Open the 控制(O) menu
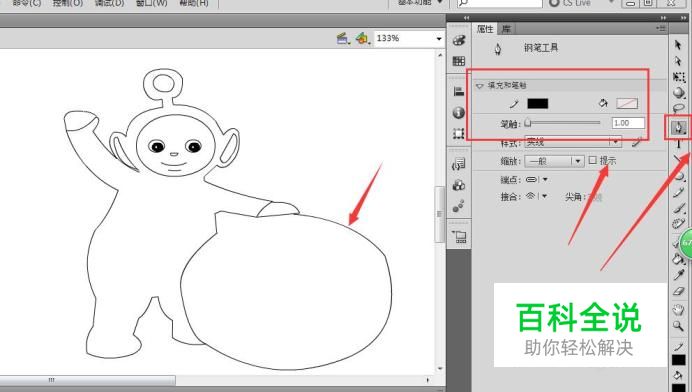Image resolution: width=692 pixels, height=392 pixels. [68, 3]
